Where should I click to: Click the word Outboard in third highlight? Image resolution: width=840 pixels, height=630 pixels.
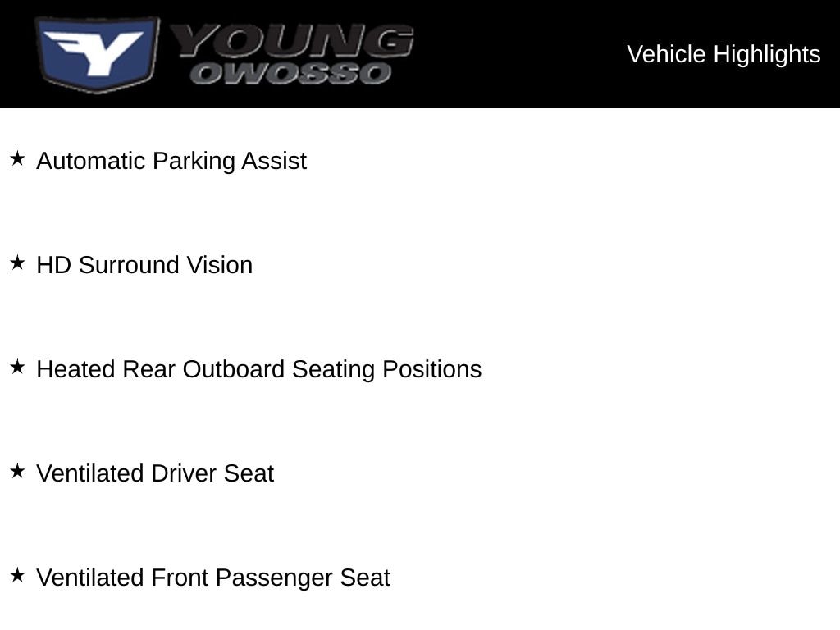coord(234,370)
